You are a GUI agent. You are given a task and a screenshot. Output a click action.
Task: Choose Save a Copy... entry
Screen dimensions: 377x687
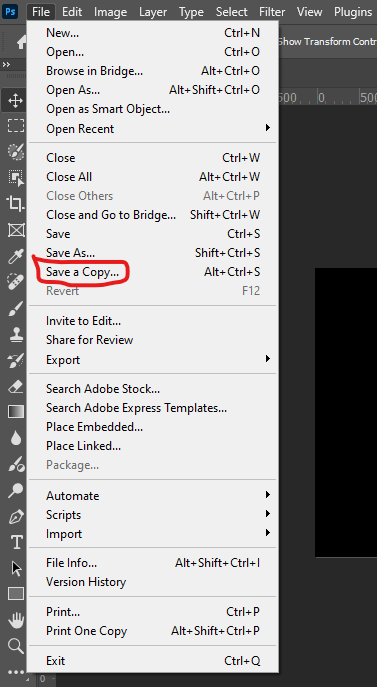pos(153,272)
